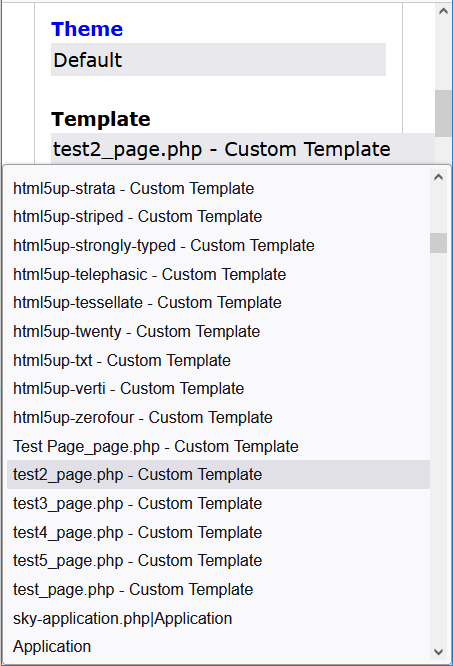Choose html5up-verti Custom Template

218,389
